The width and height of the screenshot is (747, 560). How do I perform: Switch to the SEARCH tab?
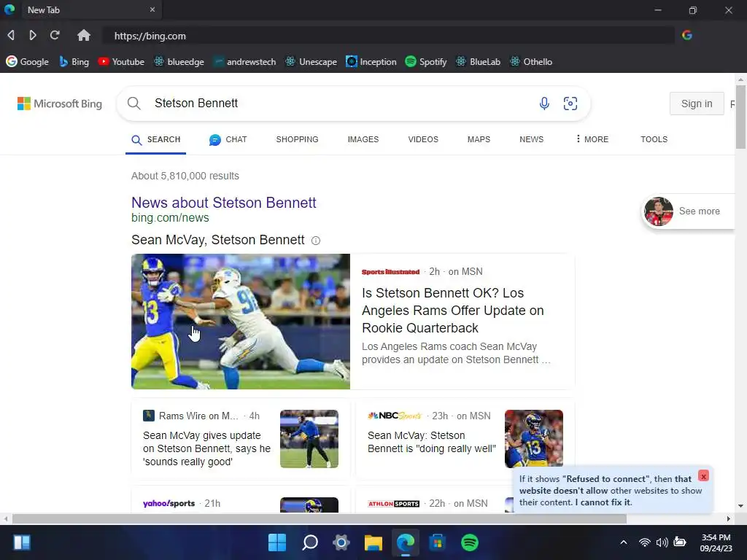tap(156, 139)
